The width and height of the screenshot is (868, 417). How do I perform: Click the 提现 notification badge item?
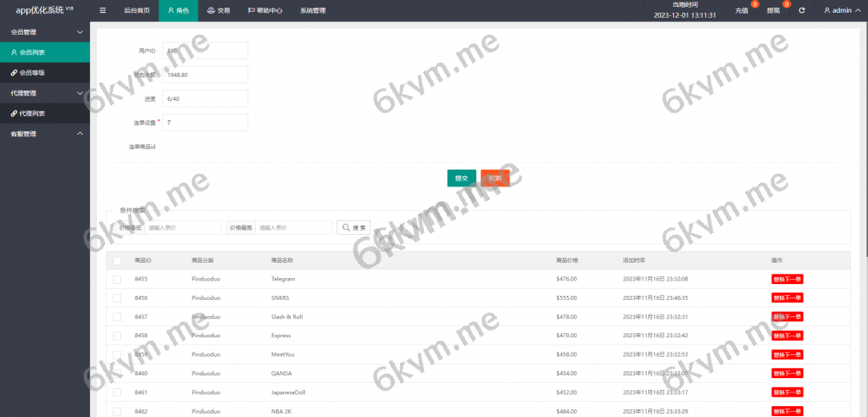[774, 11]
